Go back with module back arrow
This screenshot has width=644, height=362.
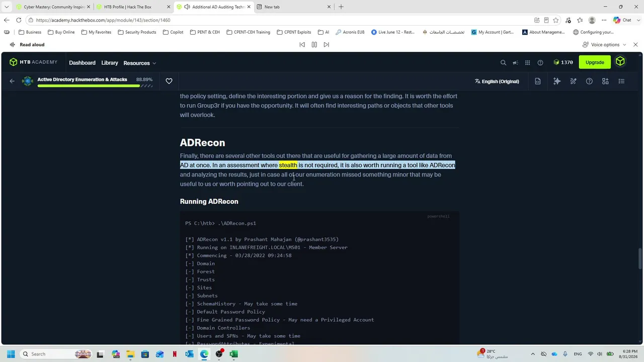click(12, 81)
